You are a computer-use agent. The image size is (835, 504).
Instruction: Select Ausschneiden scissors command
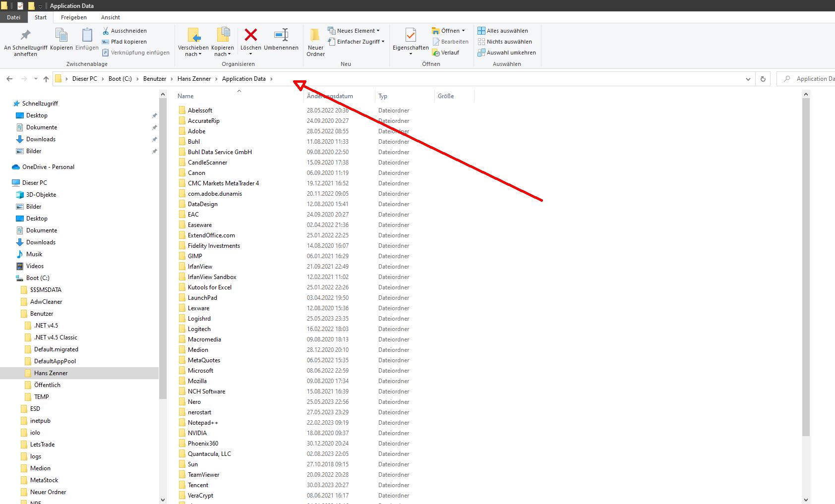[124, 31]
